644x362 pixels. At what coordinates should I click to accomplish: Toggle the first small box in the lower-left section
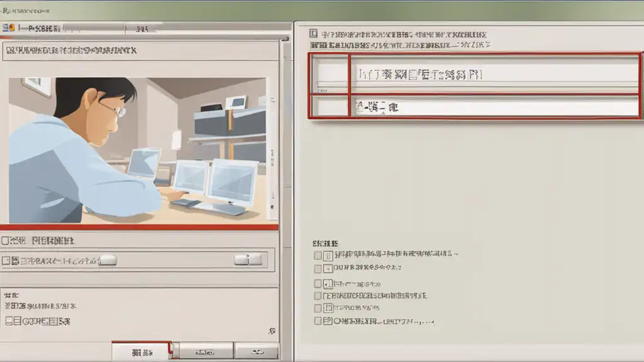[9, 321]
